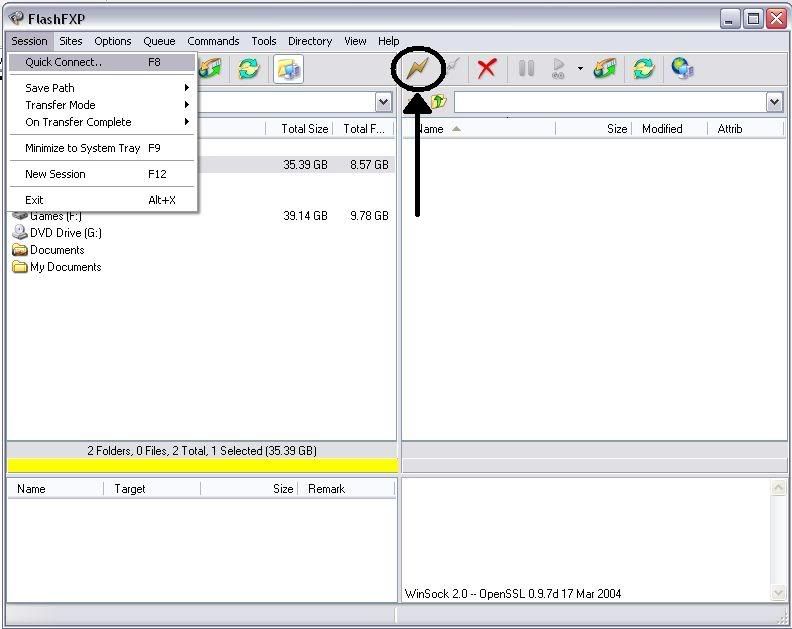Click the transfer queue play icon
The image size is (792, 629).
click(559, 68)
